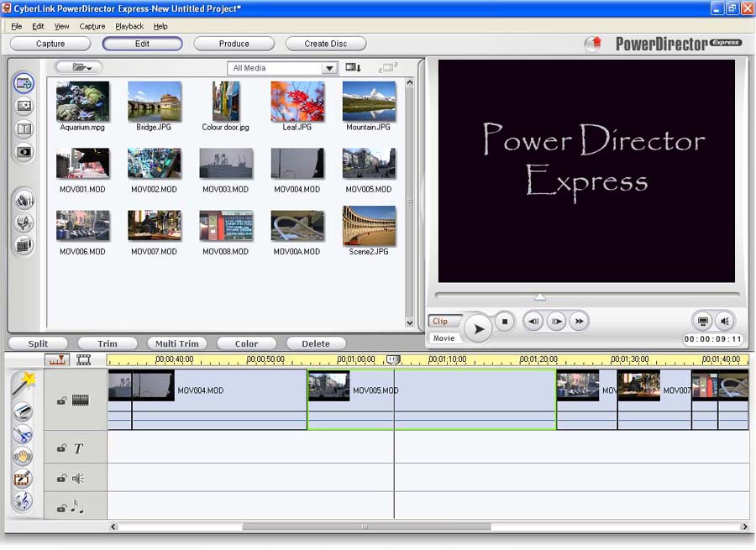The width and height of the screenshot is (756, 550).
Task: Click the preview seek slider handle
Action: click(540, 296)
